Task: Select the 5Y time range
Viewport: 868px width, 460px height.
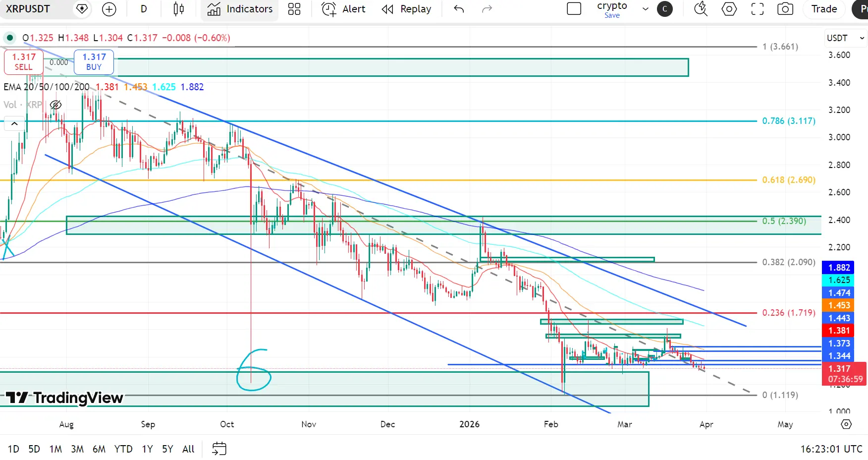Action: [x=167, y=449]
